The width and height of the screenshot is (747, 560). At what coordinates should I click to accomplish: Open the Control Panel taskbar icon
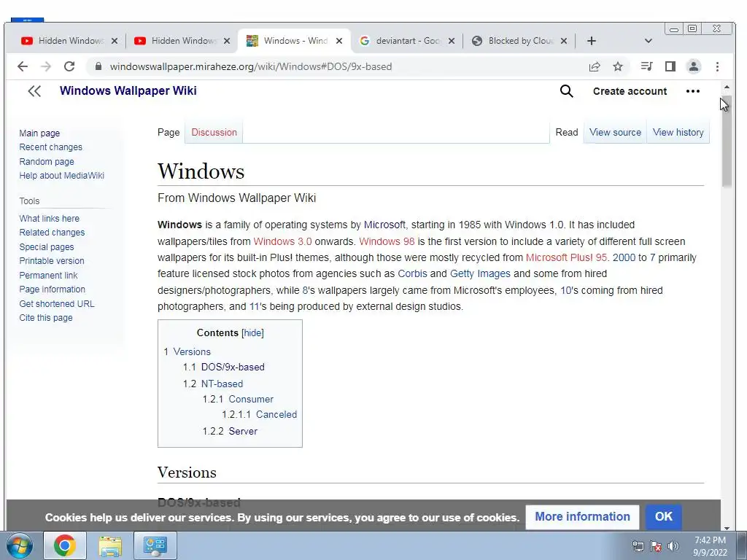(155, 545)
